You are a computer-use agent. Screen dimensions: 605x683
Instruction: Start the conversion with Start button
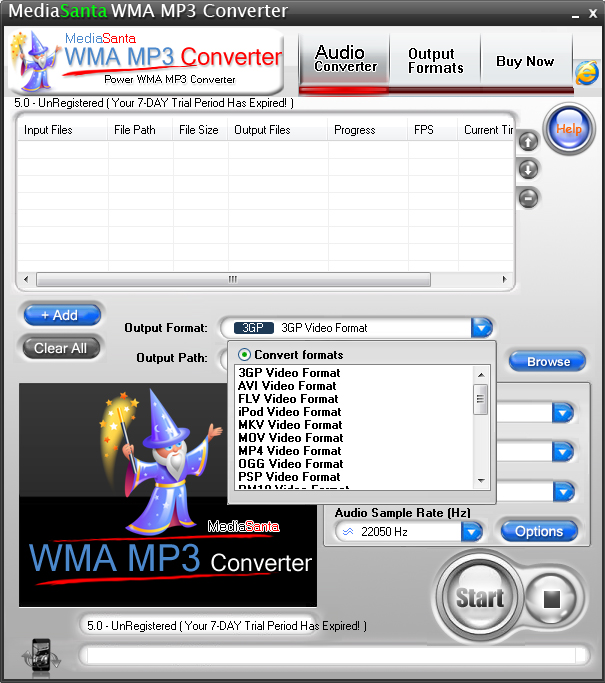pyautogui.click(x=480, y=597)
